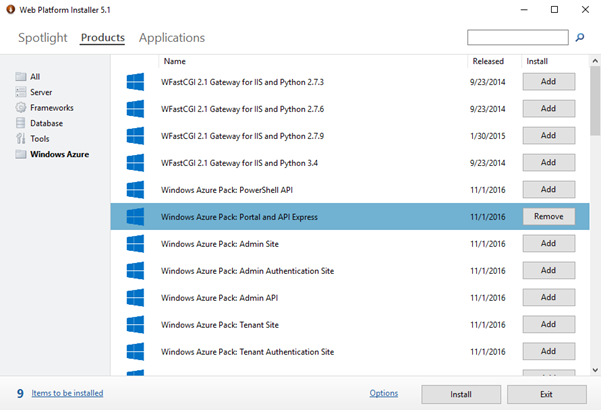Click Windows logo beside Admin Authentication Site
This screenshot has height=410, width=601.
tap(135, 271)
